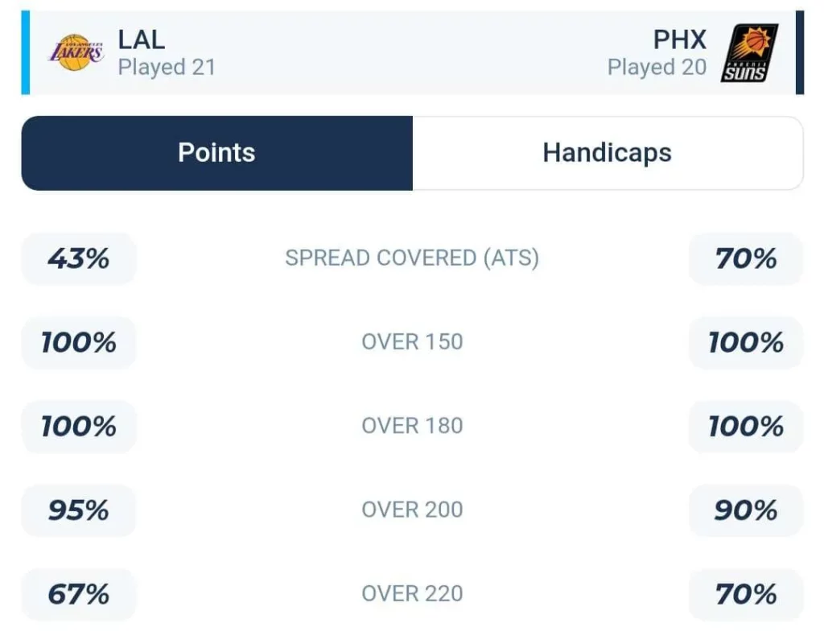Select LAL 100% Over 150 badge
The height and width of the screenshot is (644, 824).
click(x=79, y=343)
